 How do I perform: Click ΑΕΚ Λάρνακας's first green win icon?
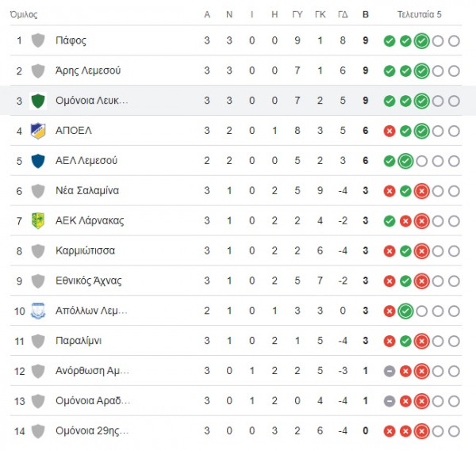tap(390, 221)
